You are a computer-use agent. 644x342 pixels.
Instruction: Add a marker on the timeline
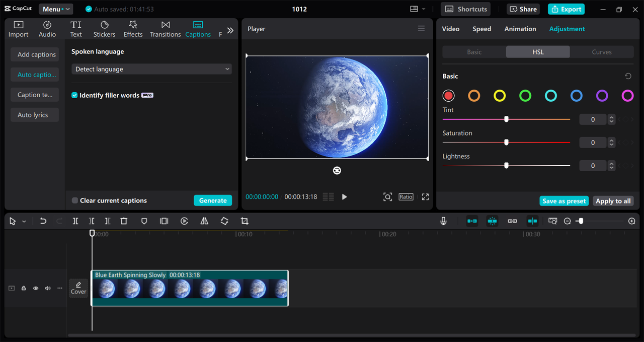[x=144, y=221]
